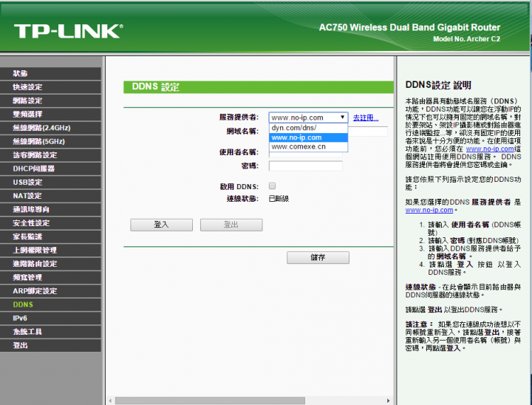Open ARP綁定設定 menu
The image size is (532, 405).
click(50, 290)
